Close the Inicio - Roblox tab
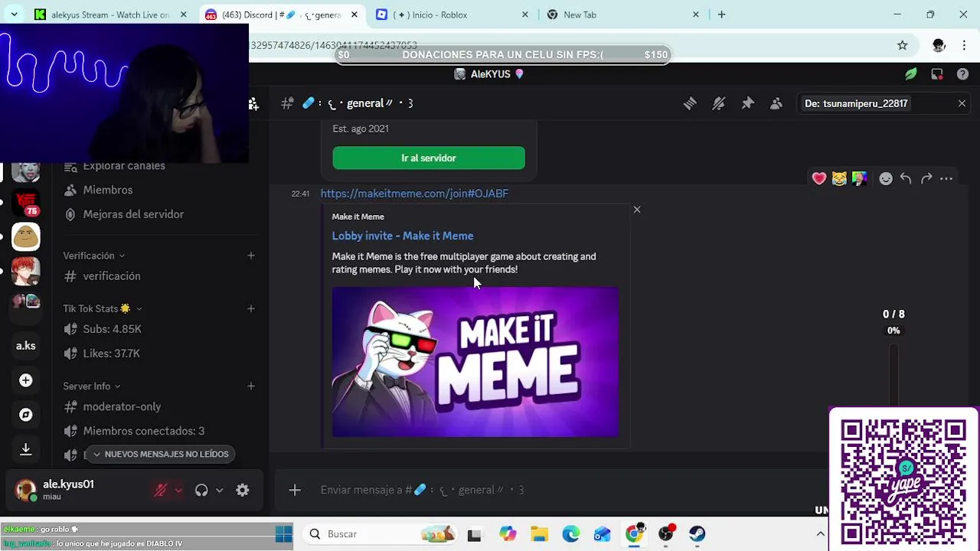The height and width of the screenshot is (551, 980). click(525, 15)
